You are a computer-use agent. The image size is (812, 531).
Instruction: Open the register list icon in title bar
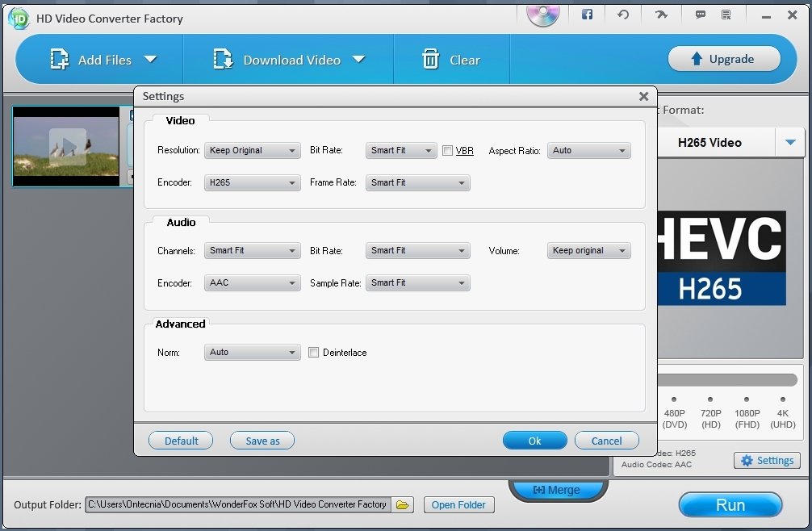pos(726,15)
